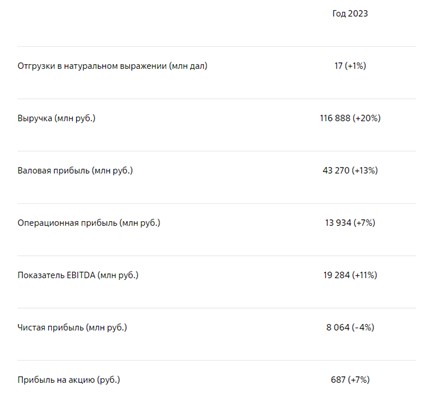Click the operating profit value '13 934 (+7%)'
The width and height of the screenshot is (428, 397).
click(x=350, y=223)
